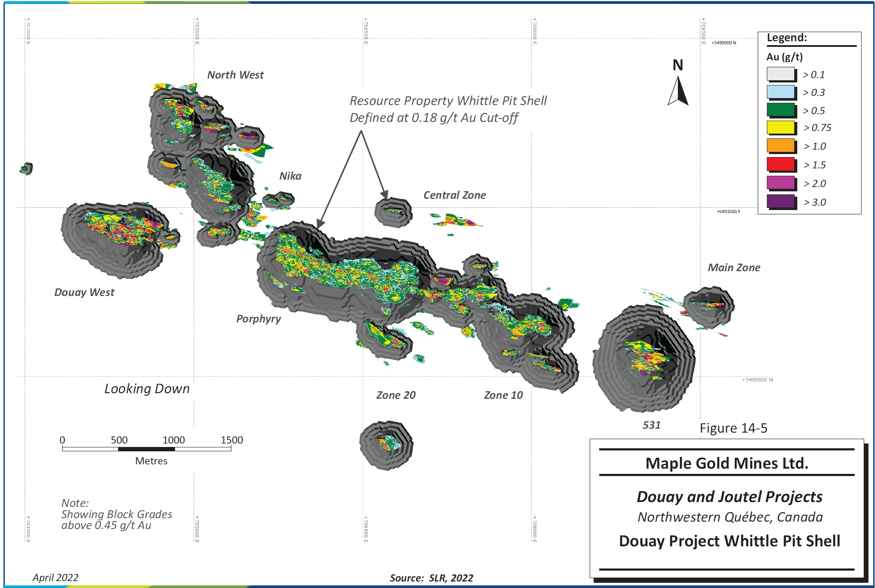875x588 pixels.
Task: Click the 'Douay West' label
Action: pyautogui.click(x=84, y=292)
